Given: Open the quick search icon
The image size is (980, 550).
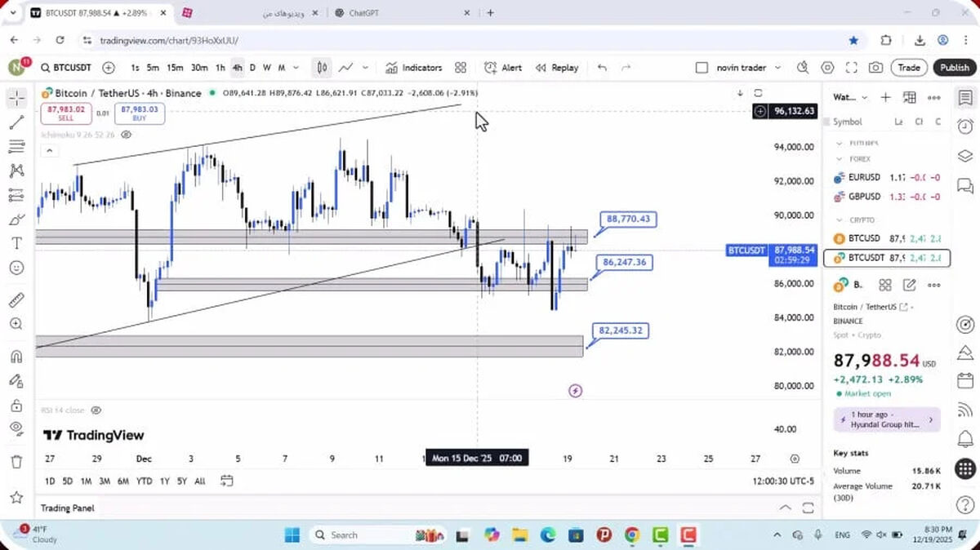Looking at the screenshot, I should pos(803,68).
